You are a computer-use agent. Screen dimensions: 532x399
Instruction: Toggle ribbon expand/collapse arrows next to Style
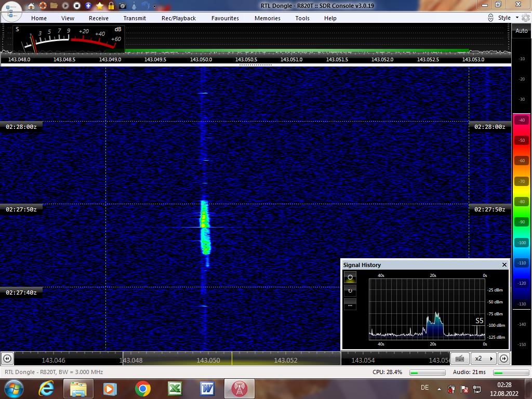(x=490, y=18)
